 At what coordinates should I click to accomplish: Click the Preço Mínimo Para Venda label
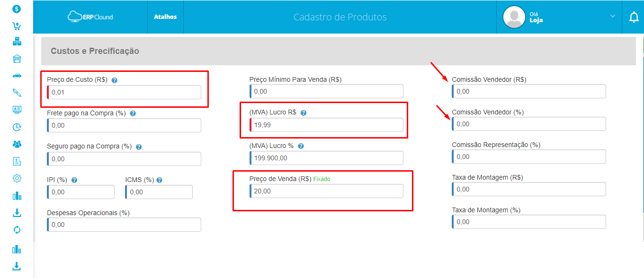295,79
